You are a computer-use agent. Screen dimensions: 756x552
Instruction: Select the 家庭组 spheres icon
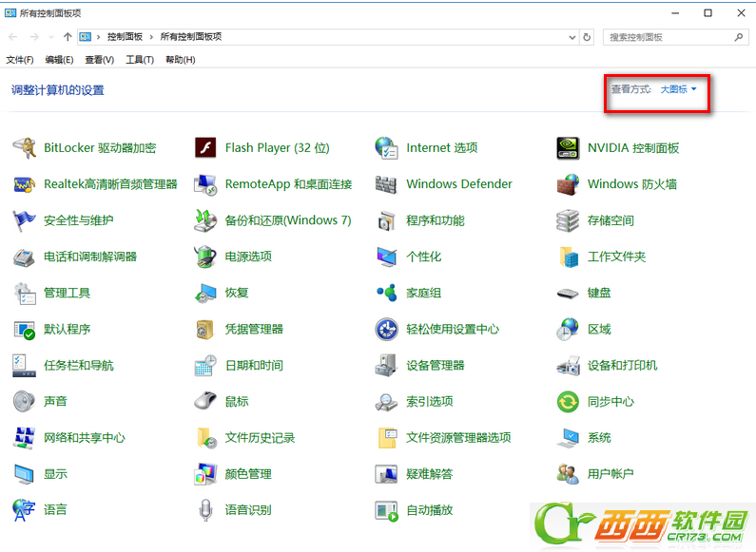387,293
